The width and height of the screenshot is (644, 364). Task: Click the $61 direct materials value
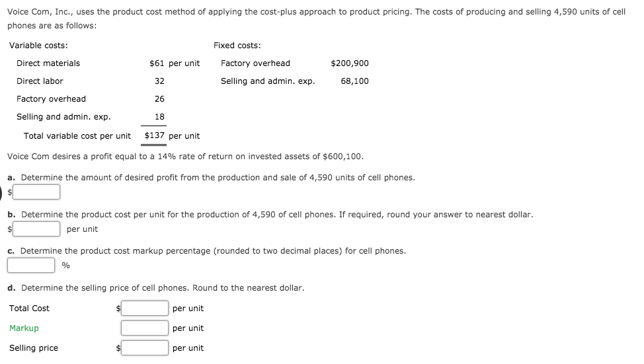pos(157,63)
